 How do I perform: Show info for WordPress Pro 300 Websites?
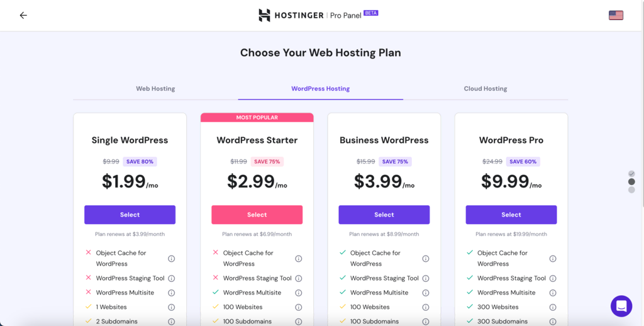click(x=553, y=307)
